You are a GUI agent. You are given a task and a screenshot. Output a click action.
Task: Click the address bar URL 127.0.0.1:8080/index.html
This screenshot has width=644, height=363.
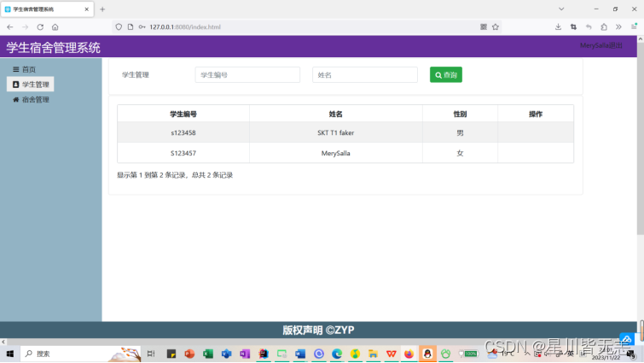click(x=185, y=27)
